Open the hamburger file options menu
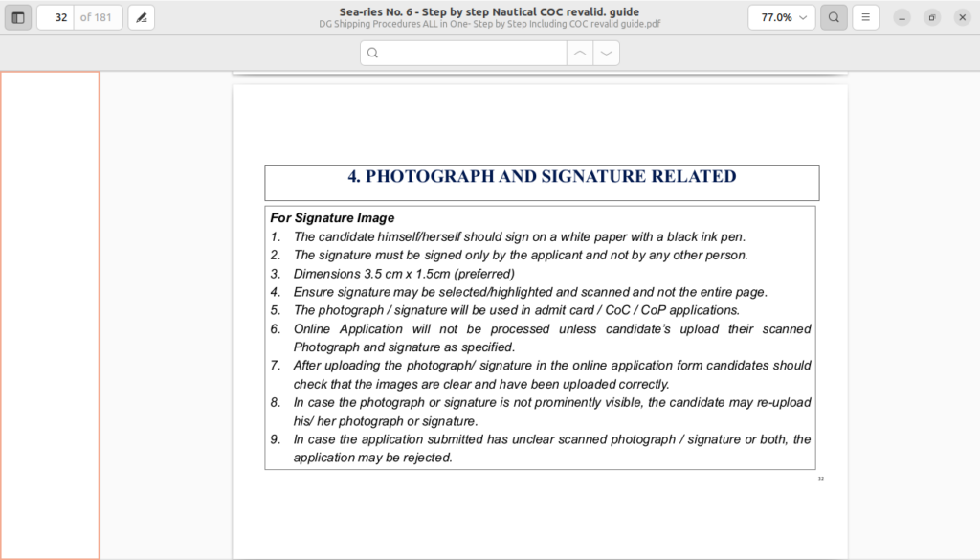 [865, 17]
